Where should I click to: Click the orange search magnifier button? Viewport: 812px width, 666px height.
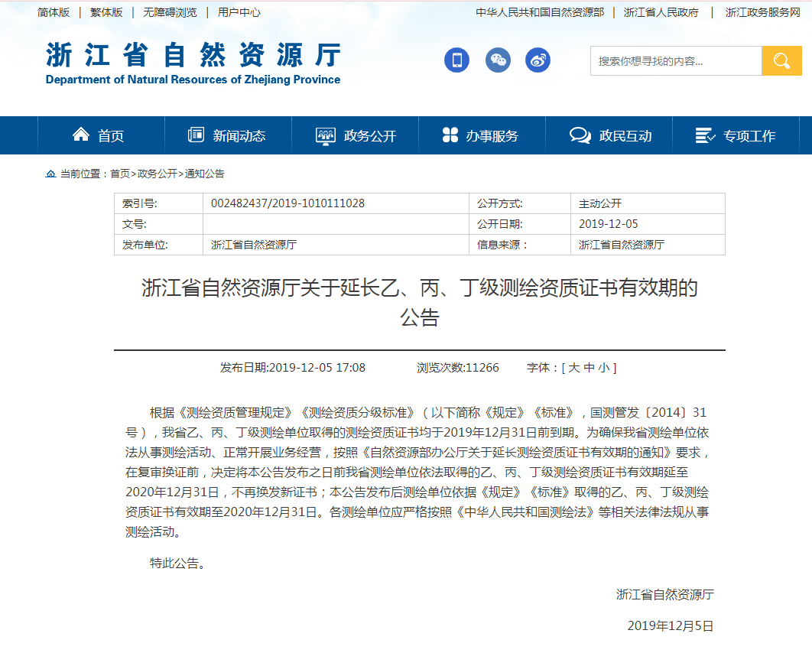coord(781,60)
